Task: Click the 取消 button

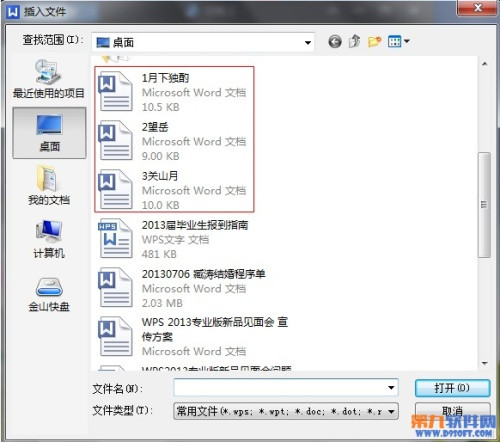Action: (452, 411)
